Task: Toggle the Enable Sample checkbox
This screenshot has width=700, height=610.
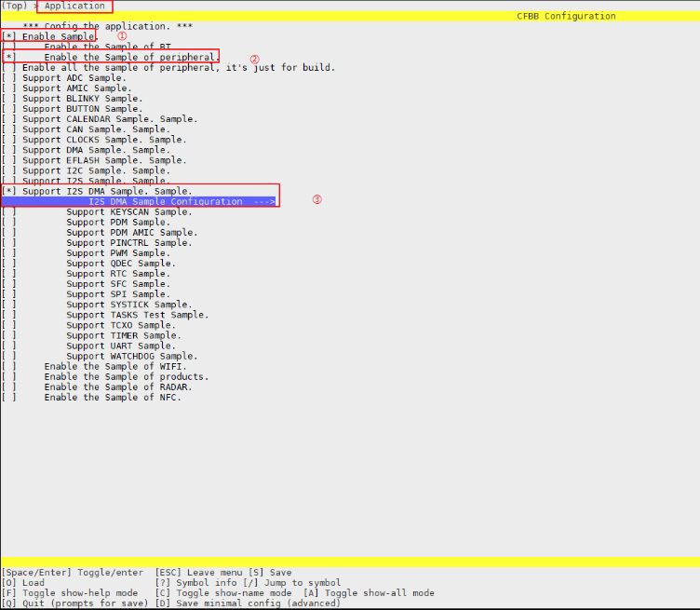Action: (x=9, y=36)
